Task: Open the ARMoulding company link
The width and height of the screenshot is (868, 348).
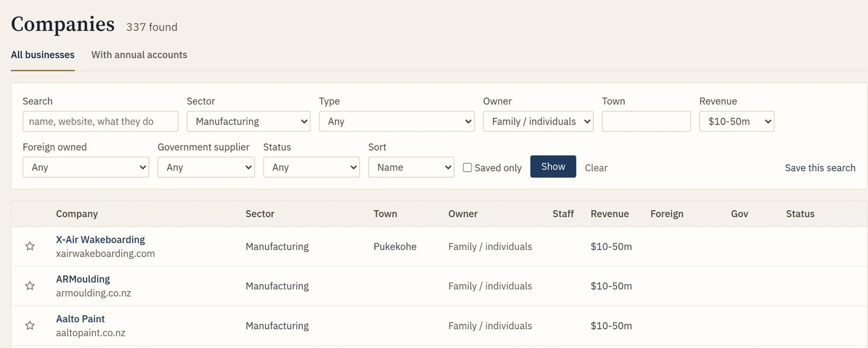Action: pyautogui.click(x=83, y=279)
